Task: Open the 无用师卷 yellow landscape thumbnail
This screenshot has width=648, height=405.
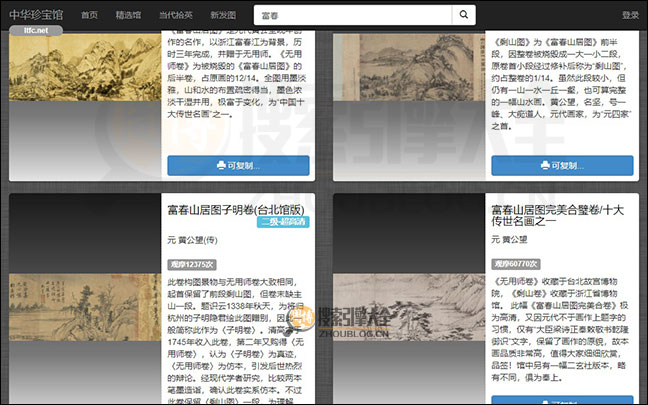Action: coord(85,67)
